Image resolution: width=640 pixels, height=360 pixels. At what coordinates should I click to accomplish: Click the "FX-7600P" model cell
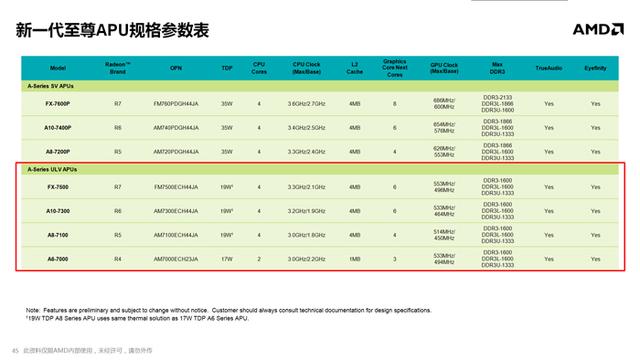pyautogui.click(x=58, y=104)
